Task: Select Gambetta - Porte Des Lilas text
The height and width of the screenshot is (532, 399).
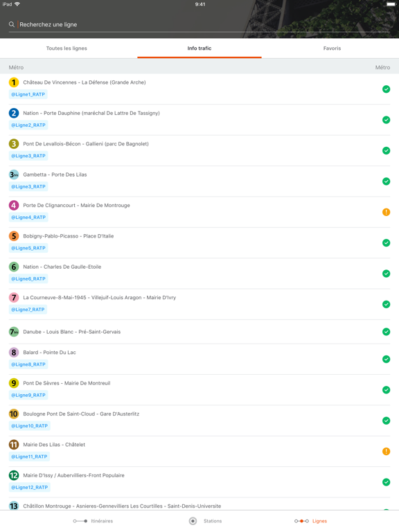Action: click(55, 175)
